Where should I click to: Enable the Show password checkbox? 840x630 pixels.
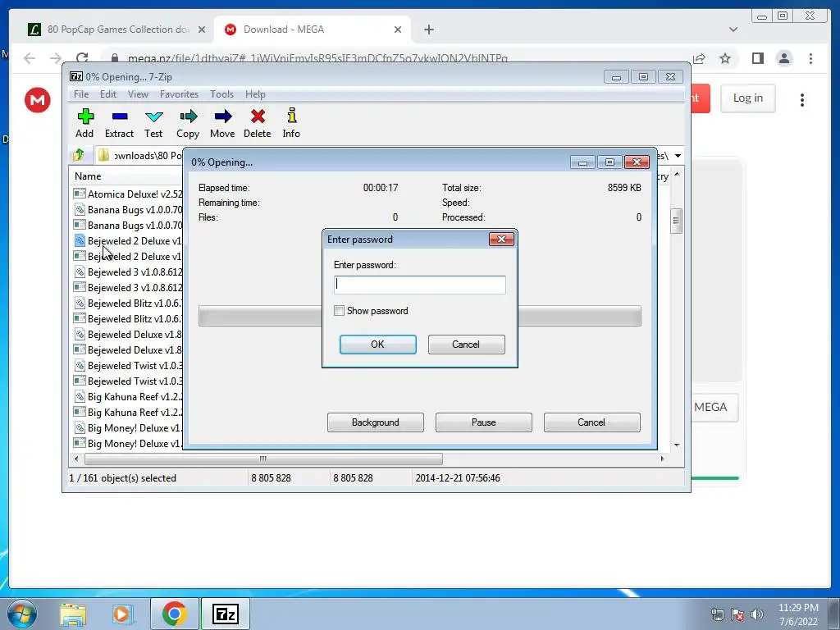click(x=339, y=311)
